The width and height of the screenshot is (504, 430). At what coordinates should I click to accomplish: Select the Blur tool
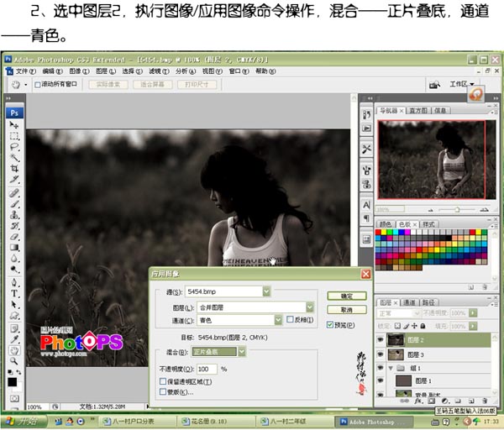point(14,259)
